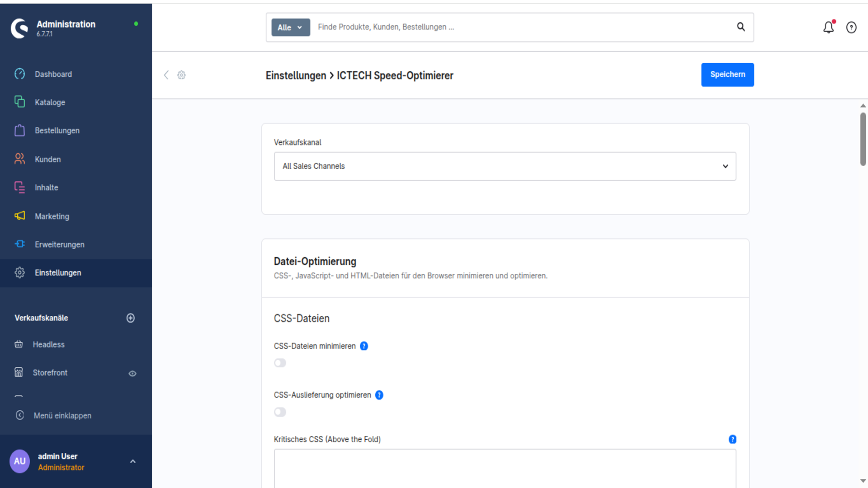
Task: Click the scrollbar down arrow
Action: coord(863,481)
